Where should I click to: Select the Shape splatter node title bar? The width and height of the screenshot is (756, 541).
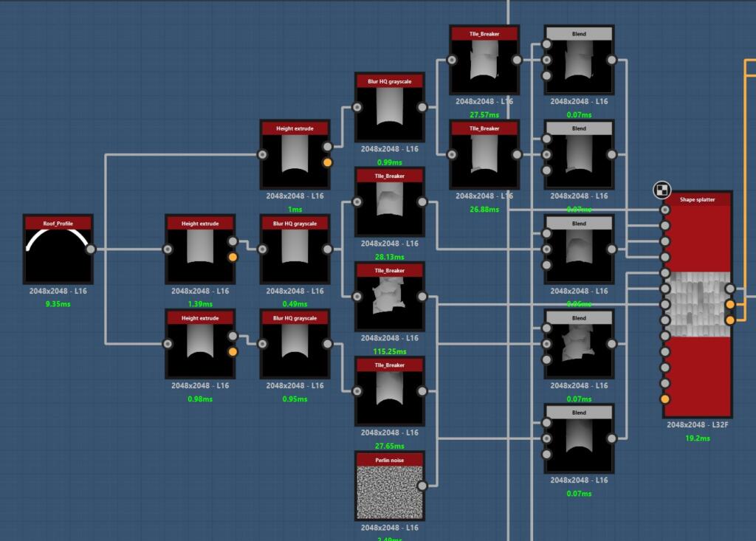tap(697, 199)
